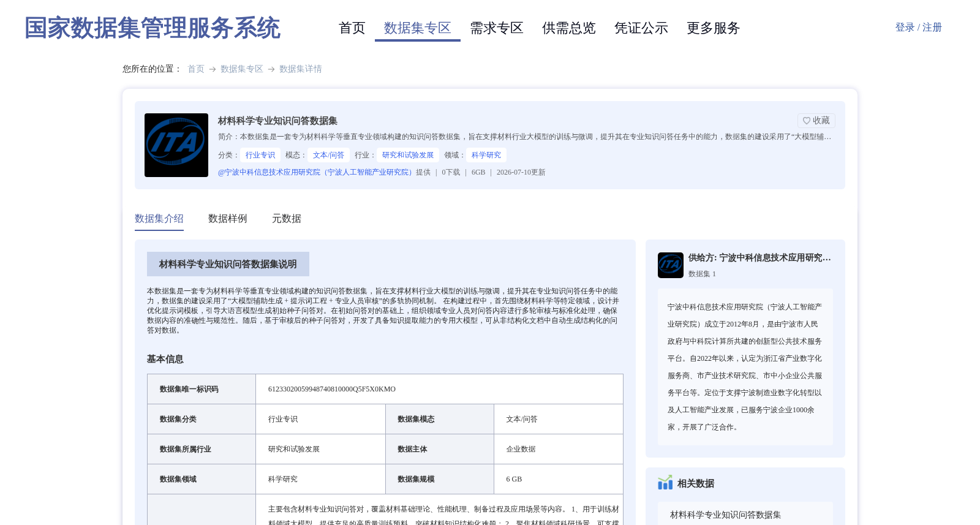Click the 登录 / 注册 link
Screen dimensions: 980x525
click(918, 28)
